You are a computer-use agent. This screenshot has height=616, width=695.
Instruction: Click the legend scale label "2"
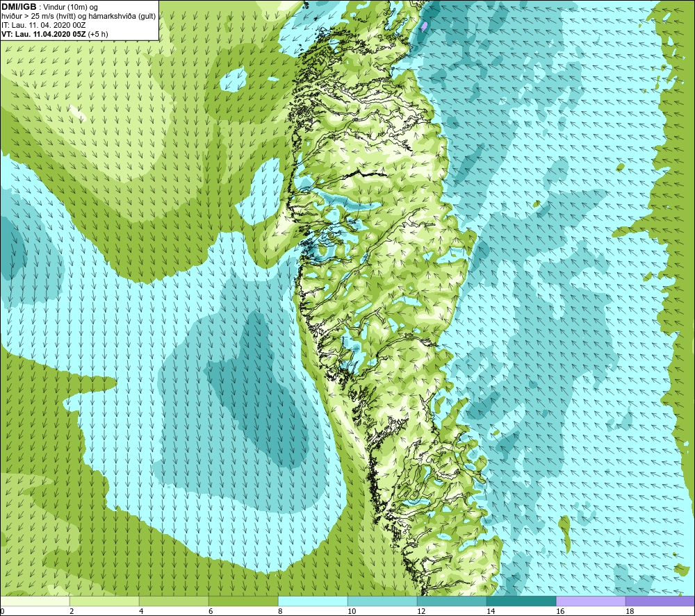coord(72,612)
